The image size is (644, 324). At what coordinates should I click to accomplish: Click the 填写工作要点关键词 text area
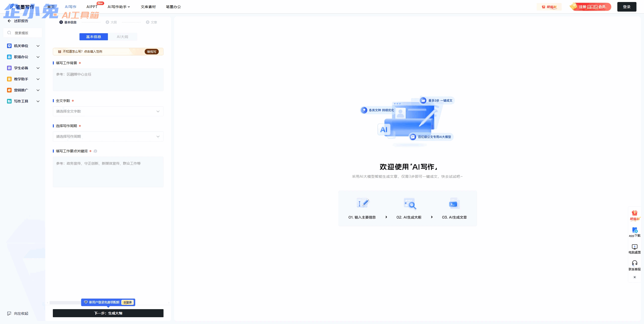coord(108,172)
